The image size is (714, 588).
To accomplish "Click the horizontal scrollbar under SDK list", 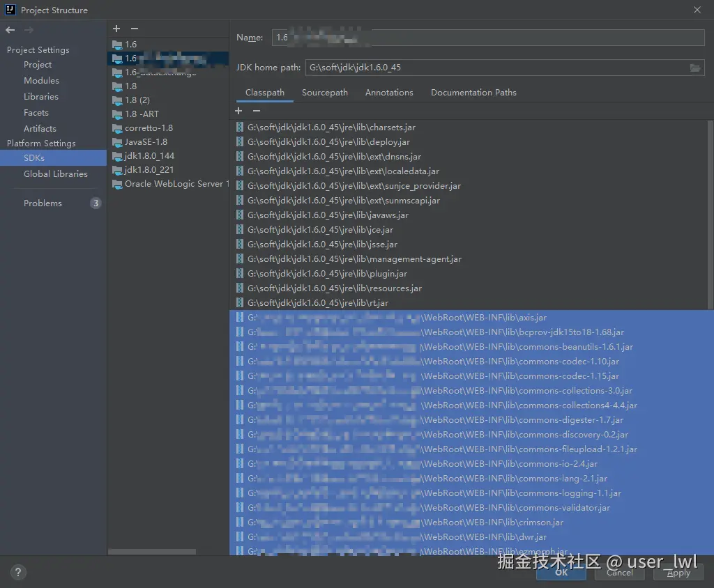I will point(152,551).
